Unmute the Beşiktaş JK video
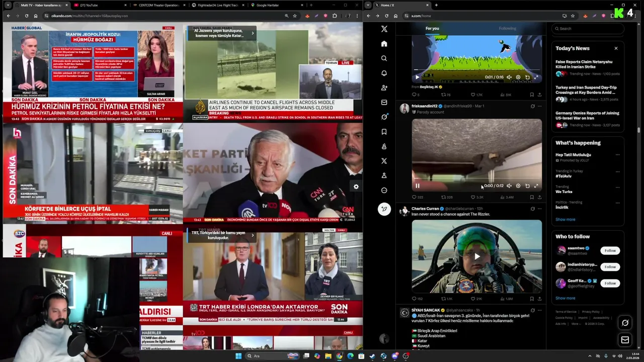 pos(509,77)
